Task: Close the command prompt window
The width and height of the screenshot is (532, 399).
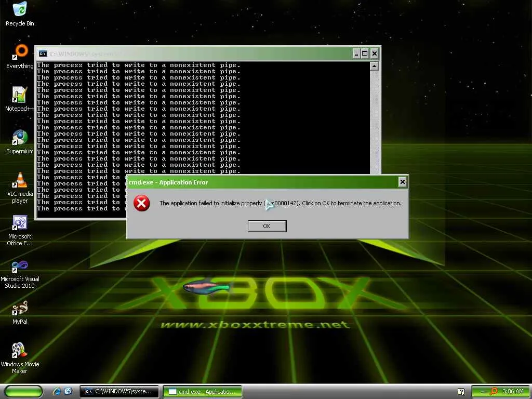Action: point(374,54)
